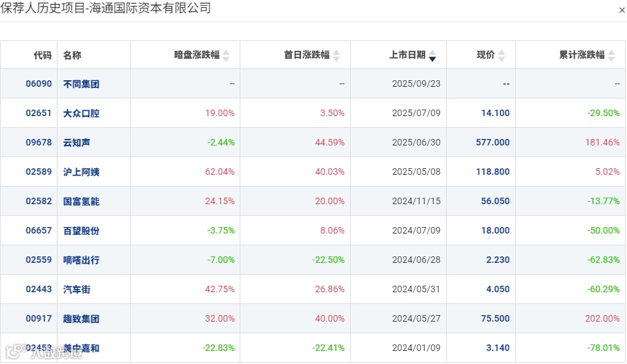Click listing date 2024/05/31
The width and height of the screenshot is (627, 364).
(x=416, y=289)
